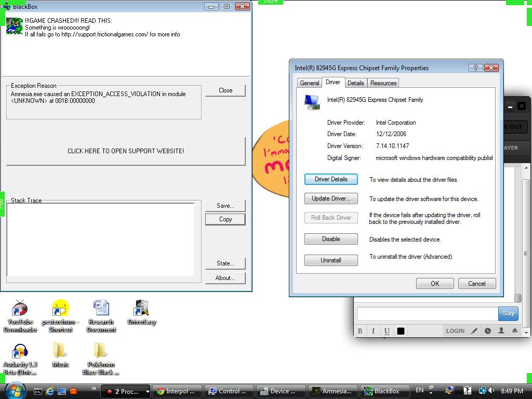The image size is (532, 399).
Task: Click the user silhouette icon in chat
Action: [x=501, y=331]
